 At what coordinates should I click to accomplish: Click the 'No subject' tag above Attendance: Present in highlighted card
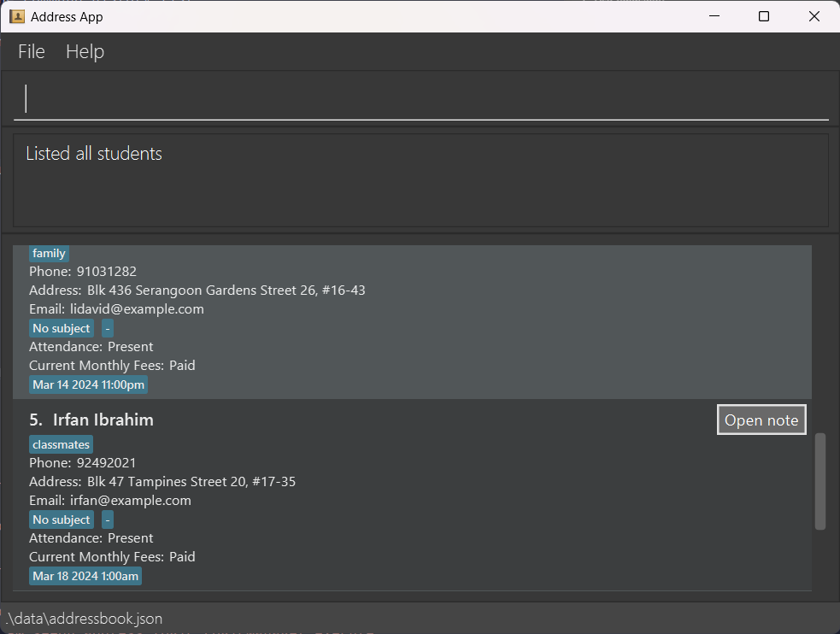click(62, 328)
